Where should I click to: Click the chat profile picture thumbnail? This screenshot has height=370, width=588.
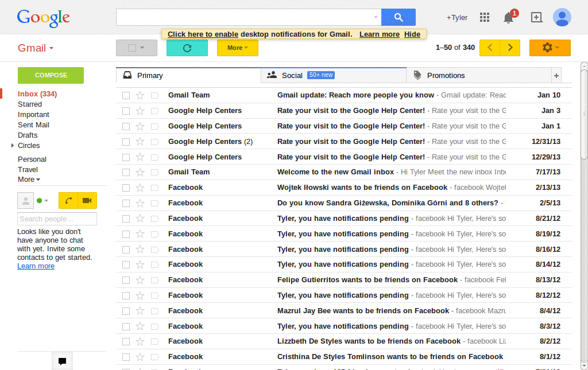point(25,201)
